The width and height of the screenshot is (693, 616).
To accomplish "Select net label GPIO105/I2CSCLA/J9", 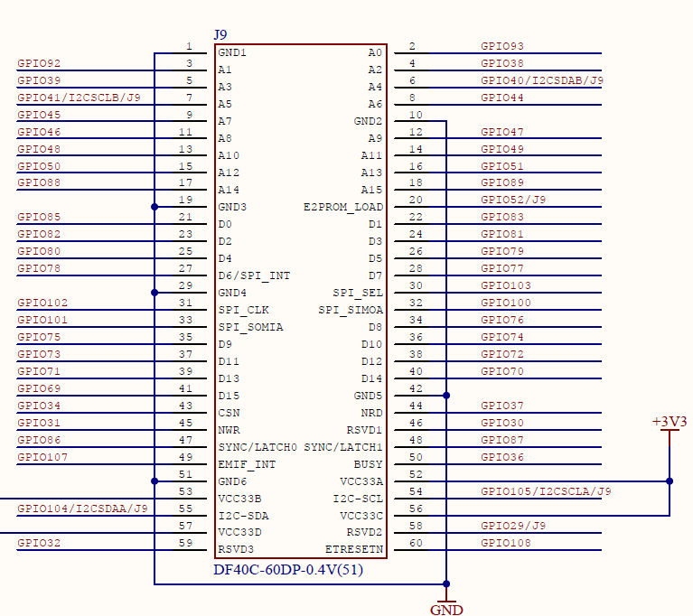I will pos(546,491).
